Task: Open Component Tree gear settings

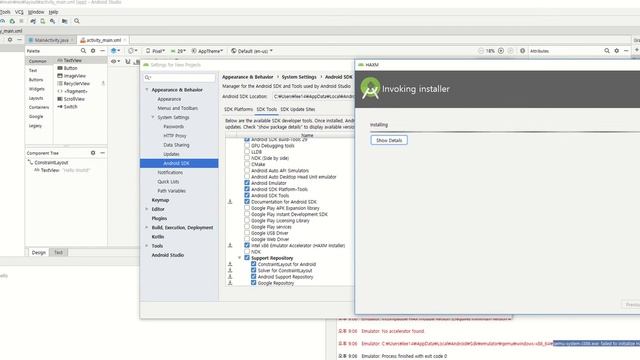Action: pyautogui.click(x=93, y=153)
